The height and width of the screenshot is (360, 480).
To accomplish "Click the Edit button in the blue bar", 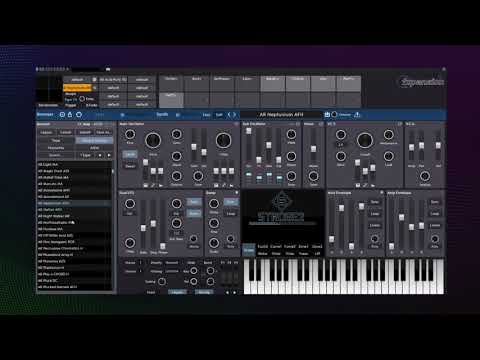I will [x=219, y=115].
